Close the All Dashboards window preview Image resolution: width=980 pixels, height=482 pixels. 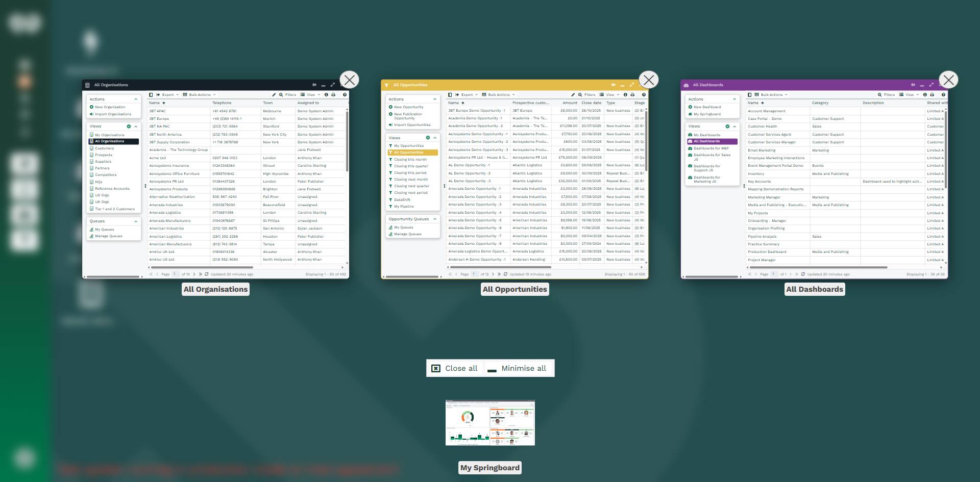[x=948, y=80]
